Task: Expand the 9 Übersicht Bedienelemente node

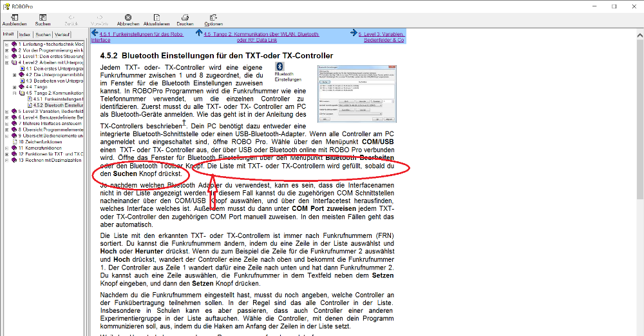Action: pos(6,135)
